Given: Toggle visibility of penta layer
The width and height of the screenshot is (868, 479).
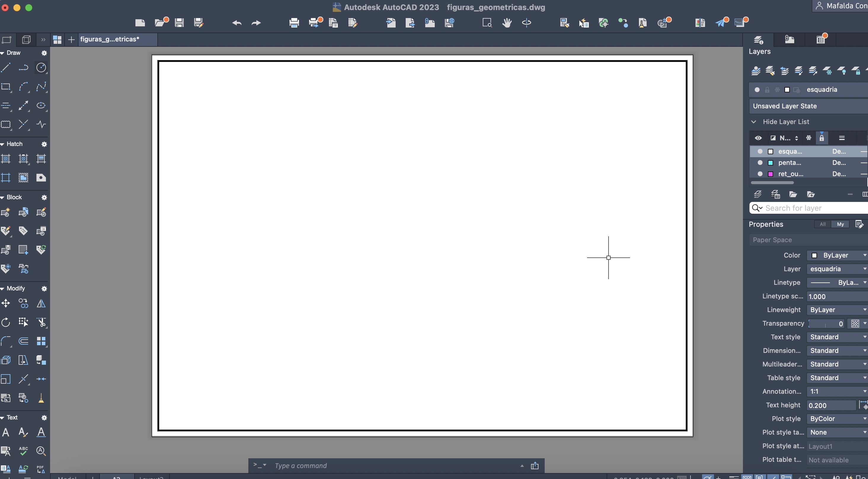Looking at the screenshot, I should pos(760,163).
